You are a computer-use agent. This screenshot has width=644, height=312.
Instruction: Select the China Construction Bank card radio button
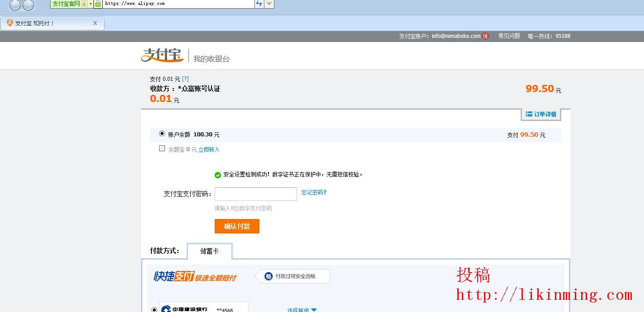[x=154, y=309]
